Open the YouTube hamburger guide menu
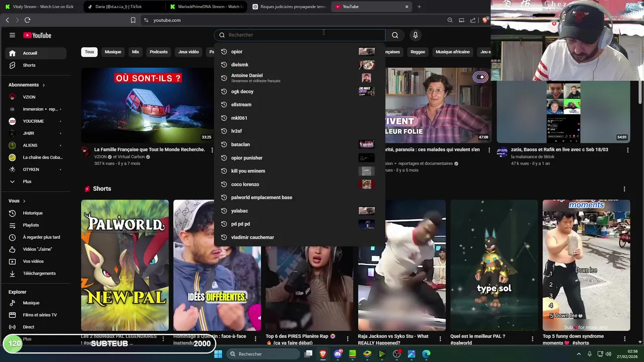The width and height of the screenshot is (644, 362). click(12, 35)
